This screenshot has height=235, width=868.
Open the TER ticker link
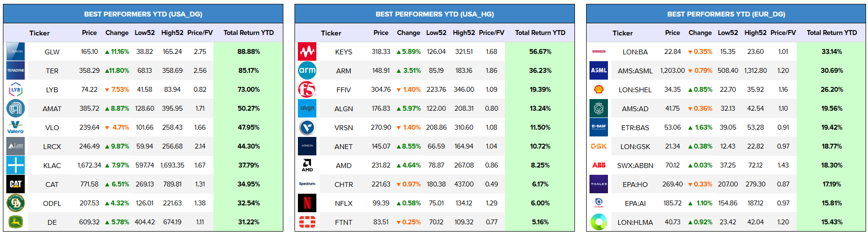click(52, 71)
